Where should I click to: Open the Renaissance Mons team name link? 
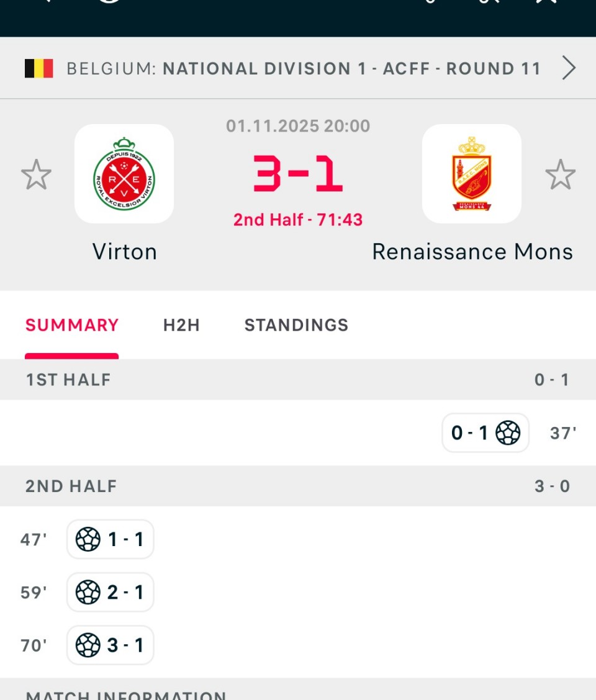tap(472, 251)
